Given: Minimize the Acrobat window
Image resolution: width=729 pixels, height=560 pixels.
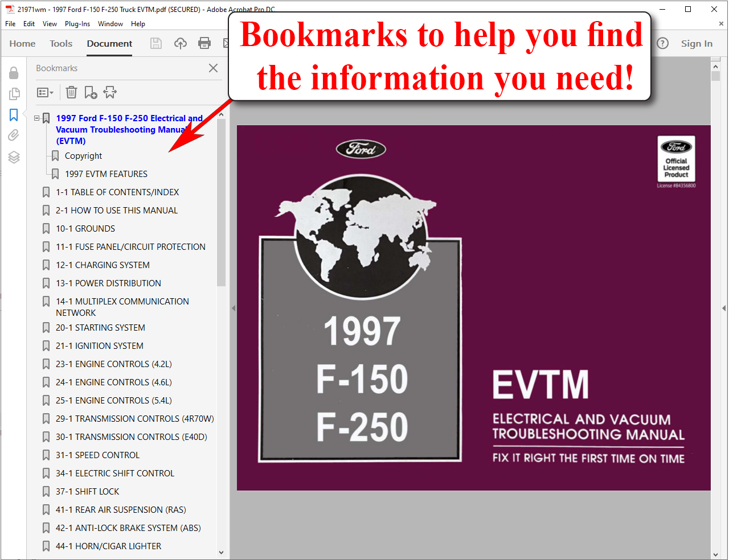Looking at the screenshot, I should 662,9.
